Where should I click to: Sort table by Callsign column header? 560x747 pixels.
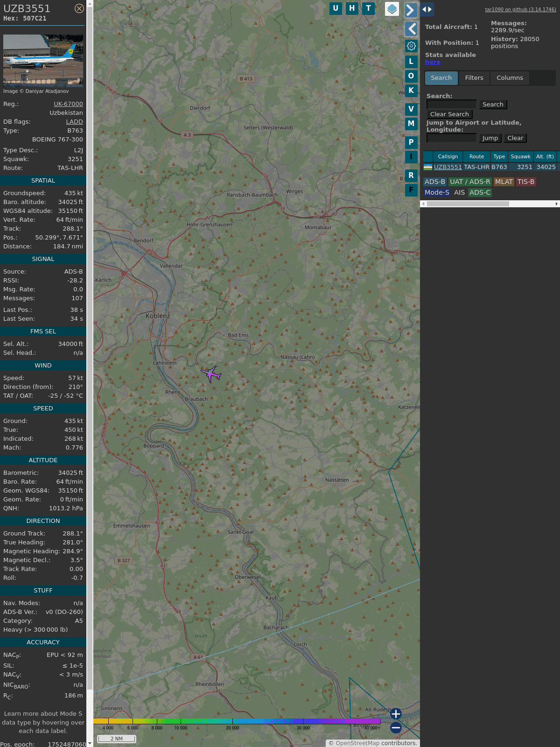point(448,156)
